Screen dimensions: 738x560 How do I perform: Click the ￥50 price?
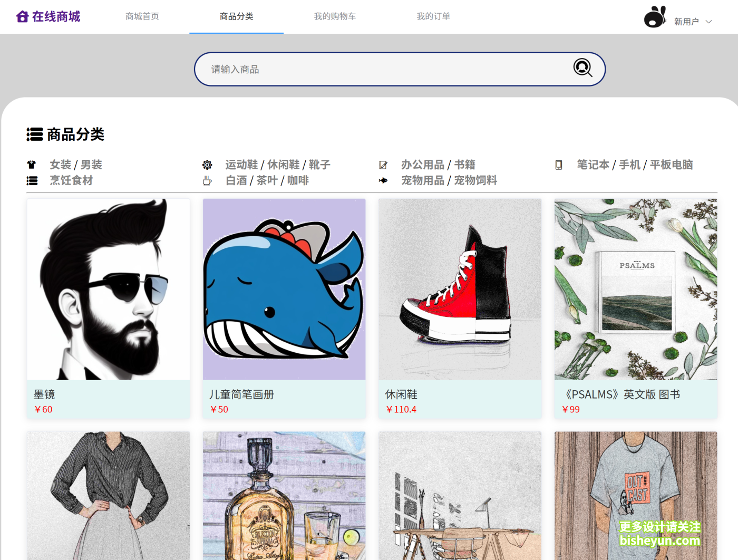[219, 410]
